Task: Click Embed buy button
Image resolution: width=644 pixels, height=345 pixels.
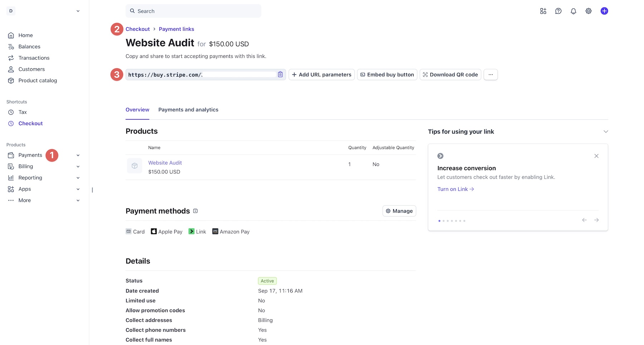Action: 387,74
